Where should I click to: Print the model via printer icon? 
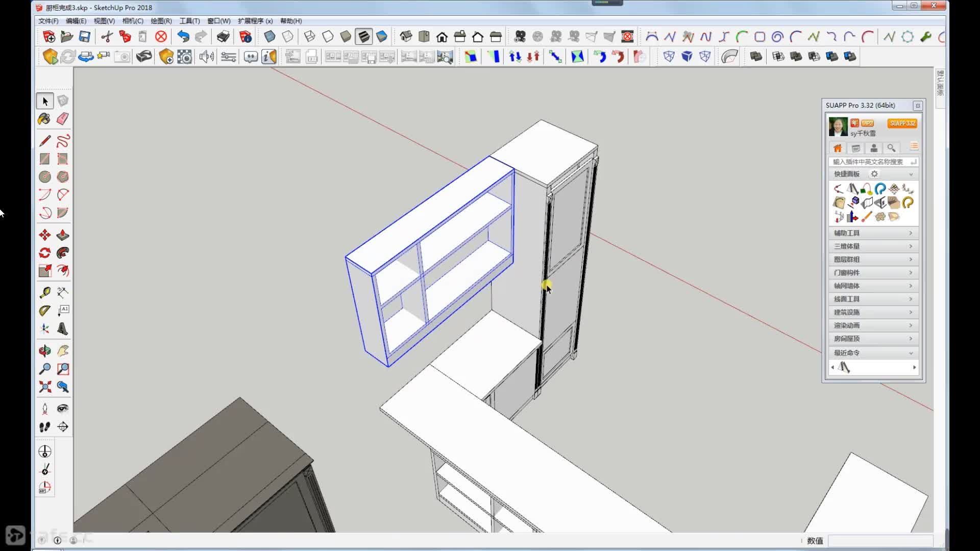click(223, 36)
